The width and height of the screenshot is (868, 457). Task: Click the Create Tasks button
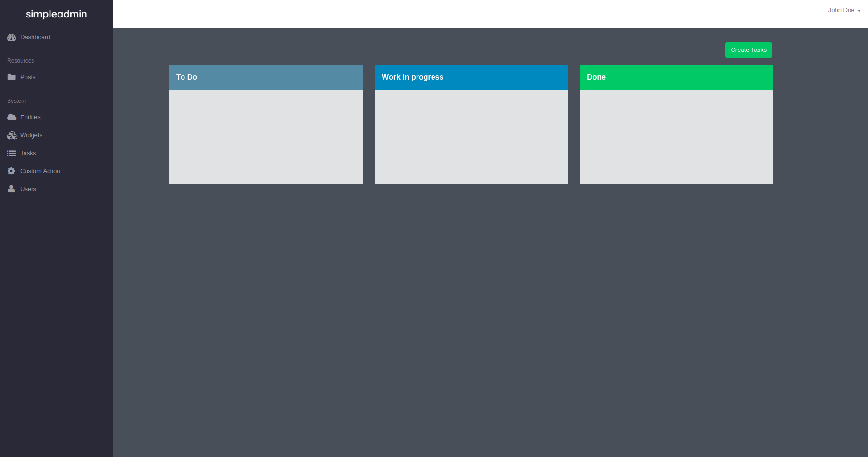(748, 50)
